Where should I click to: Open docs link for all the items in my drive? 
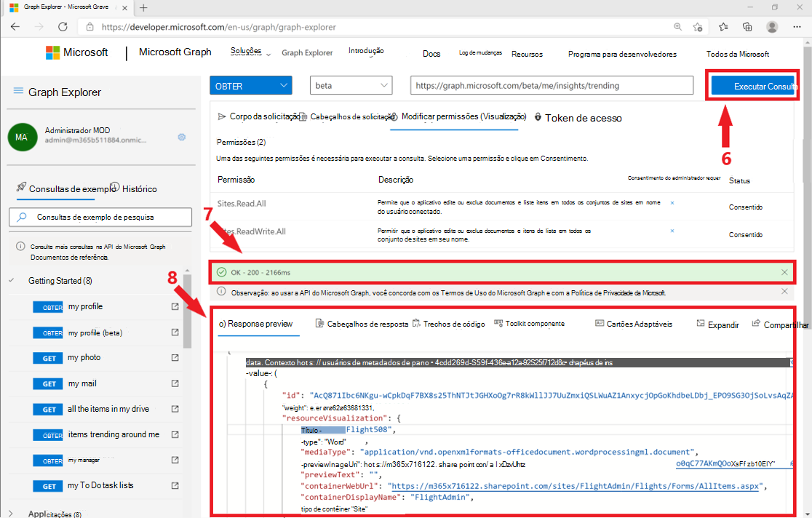point(175,409)
